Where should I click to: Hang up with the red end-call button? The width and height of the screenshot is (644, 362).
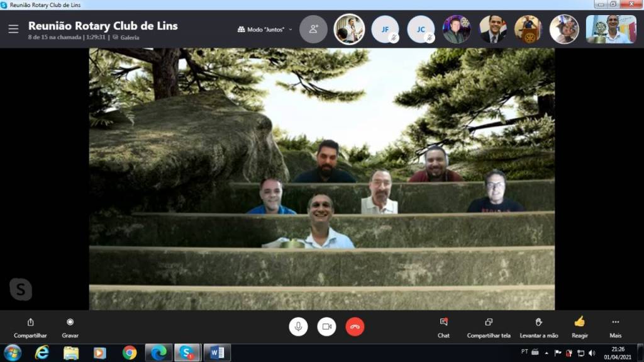pos(355,327)
